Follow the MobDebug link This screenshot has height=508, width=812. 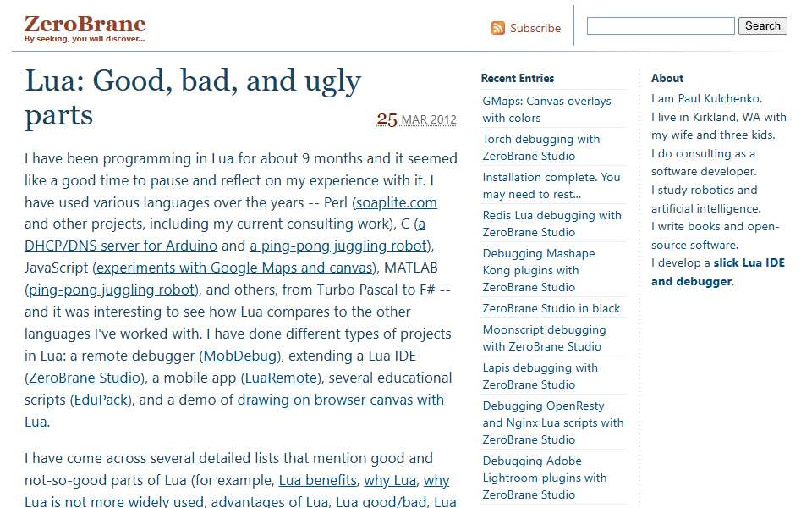tap(240, 356)
